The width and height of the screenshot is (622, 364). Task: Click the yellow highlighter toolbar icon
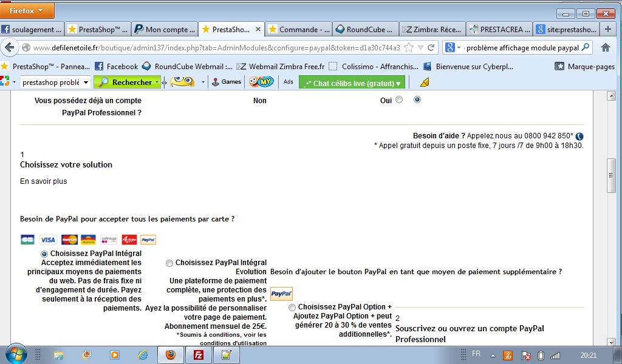[425, 83]
